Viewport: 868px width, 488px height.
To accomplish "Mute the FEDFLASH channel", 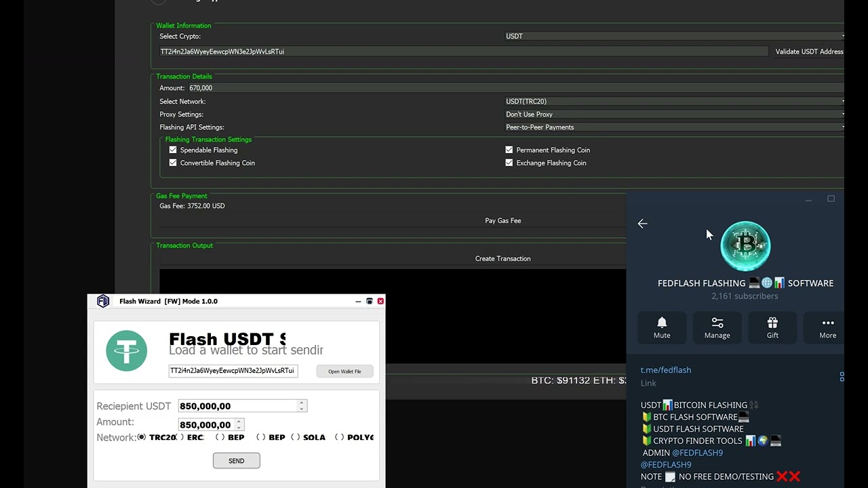I will [x=662, y=327].
